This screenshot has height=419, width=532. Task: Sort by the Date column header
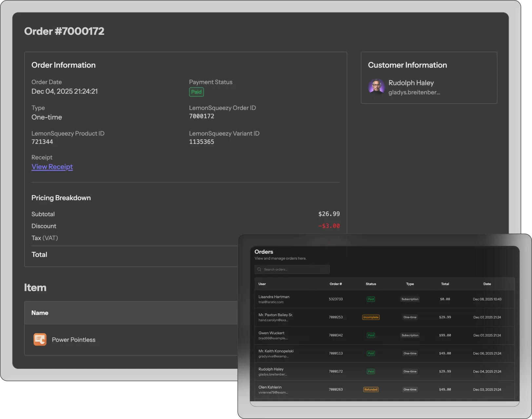click(487, 284)
